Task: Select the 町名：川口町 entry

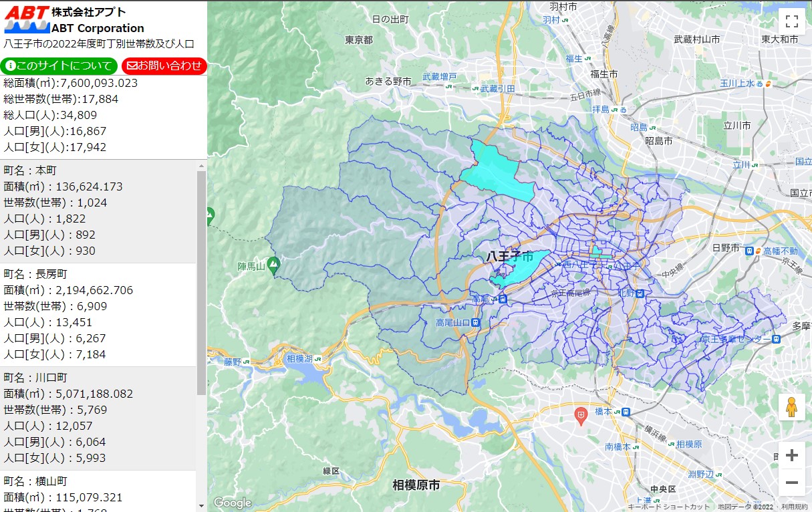Action: pyautogui.click(x=98, y=418)
